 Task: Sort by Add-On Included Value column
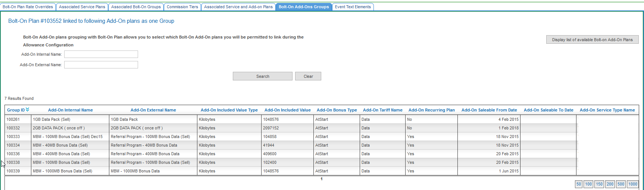click(287, 110)
